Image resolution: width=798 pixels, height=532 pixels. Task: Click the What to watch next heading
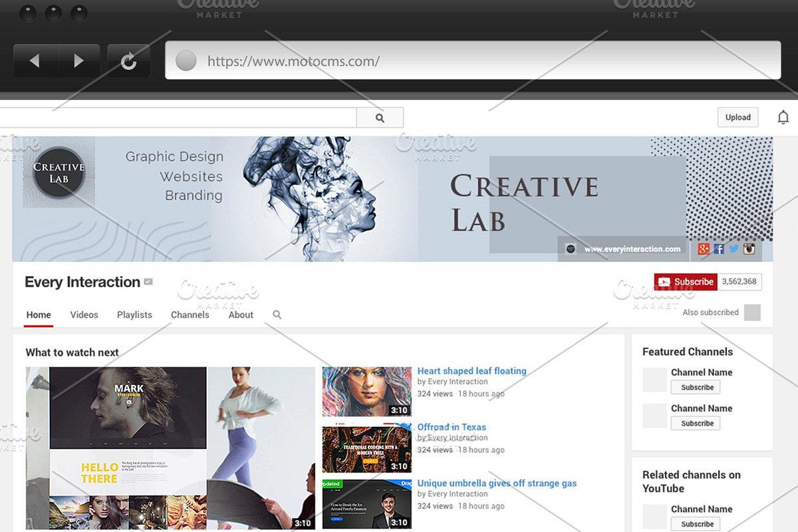pyautogui.click(x=72, y=352)
